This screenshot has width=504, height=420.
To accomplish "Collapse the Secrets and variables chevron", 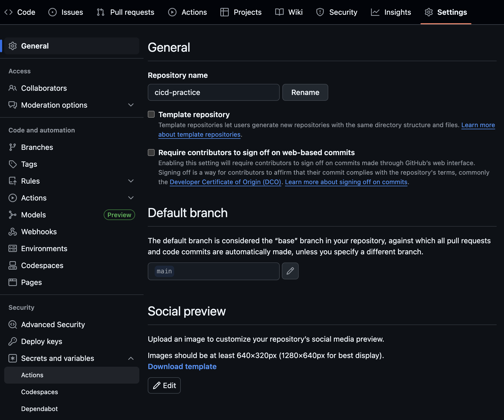I will (131, 358).
